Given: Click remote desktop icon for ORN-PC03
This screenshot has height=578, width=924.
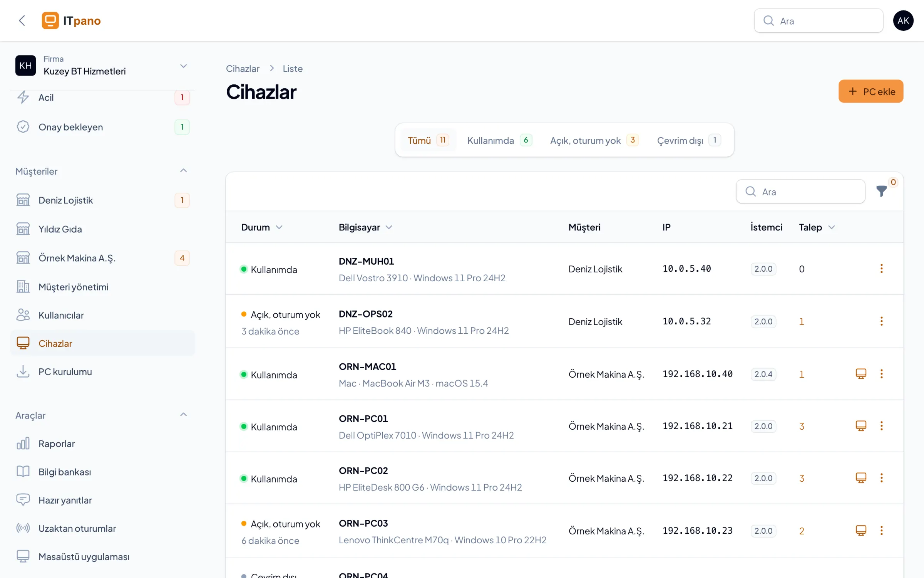Looking at the screenshot, I should point(861,531).
